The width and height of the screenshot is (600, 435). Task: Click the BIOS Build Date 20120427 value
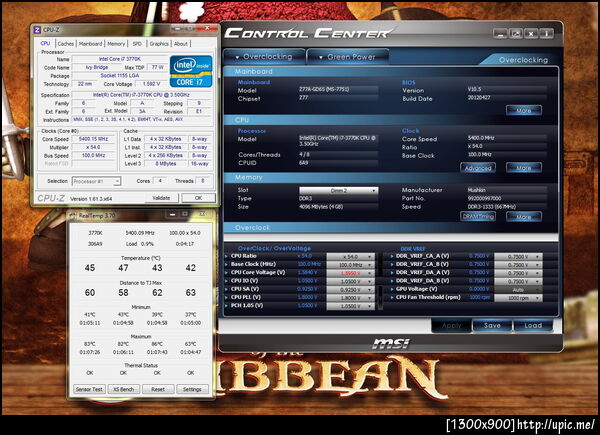pos(507,98)
